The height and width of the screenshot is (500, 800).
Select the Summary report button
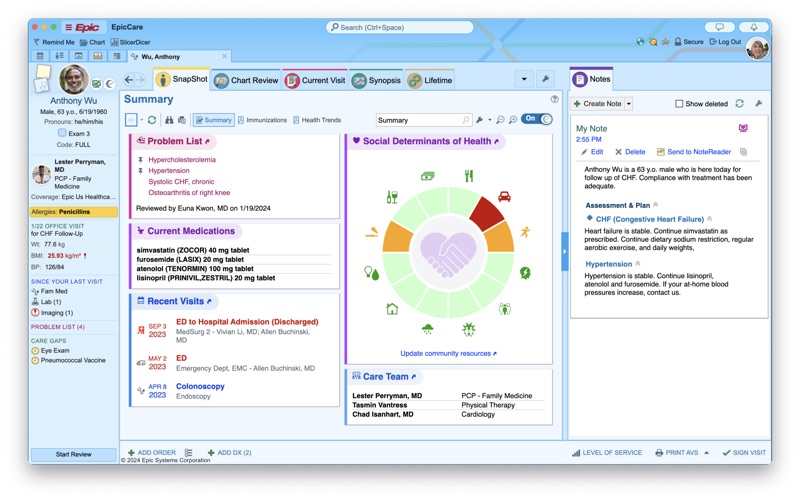coord(214,120)
